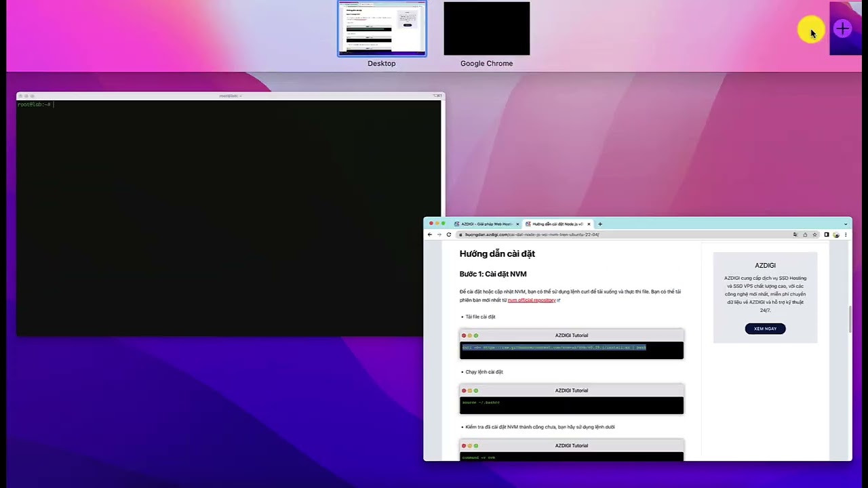The image size is (868, 488).
Task: Click the Tải file cài đặt bullet text
Action: coord(480,317)
